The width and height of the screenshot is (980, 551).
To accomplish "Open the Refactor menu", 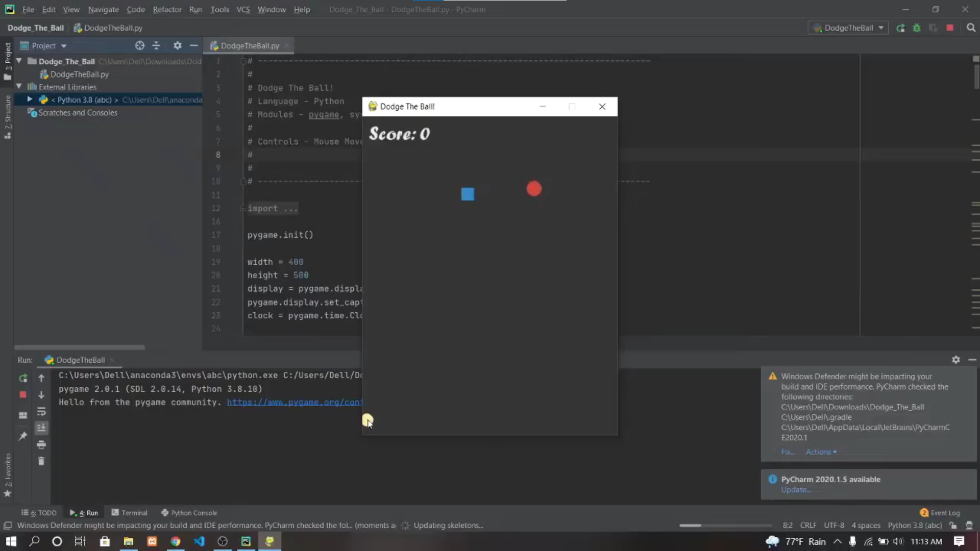I will [167, 10].
